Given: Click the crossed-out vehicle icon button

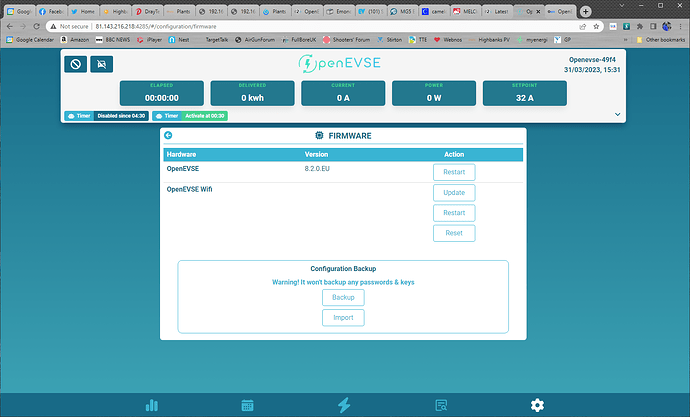Looking at the screenshot, I should [102, 64].
